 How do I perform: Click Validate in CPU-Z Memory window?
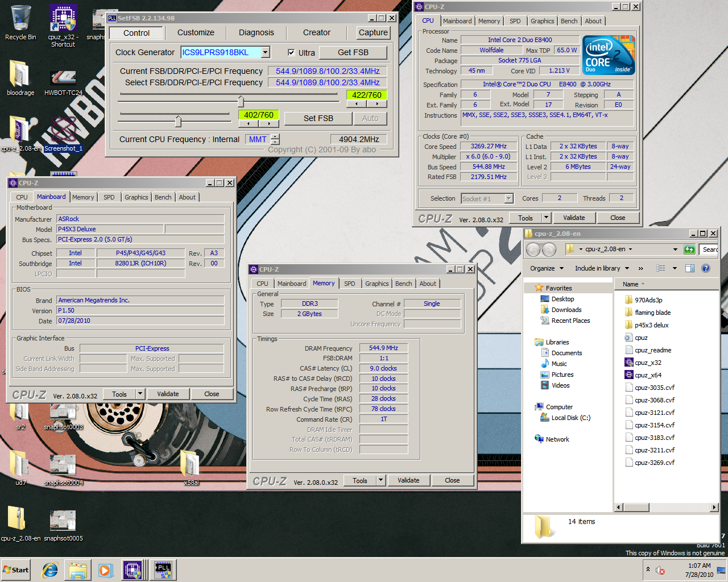point(408,480)
